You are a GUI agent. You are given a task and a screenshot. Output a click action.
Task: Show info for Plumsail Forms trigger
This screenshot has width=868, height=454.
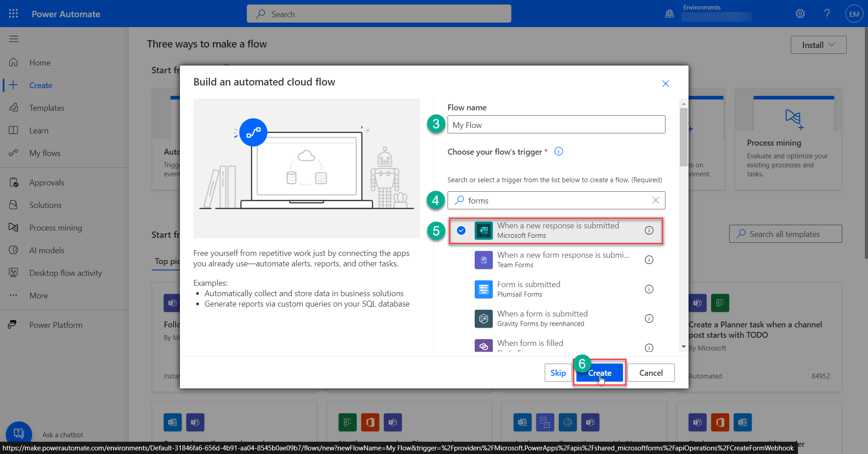pyautogui.click(x=649, y=289)
